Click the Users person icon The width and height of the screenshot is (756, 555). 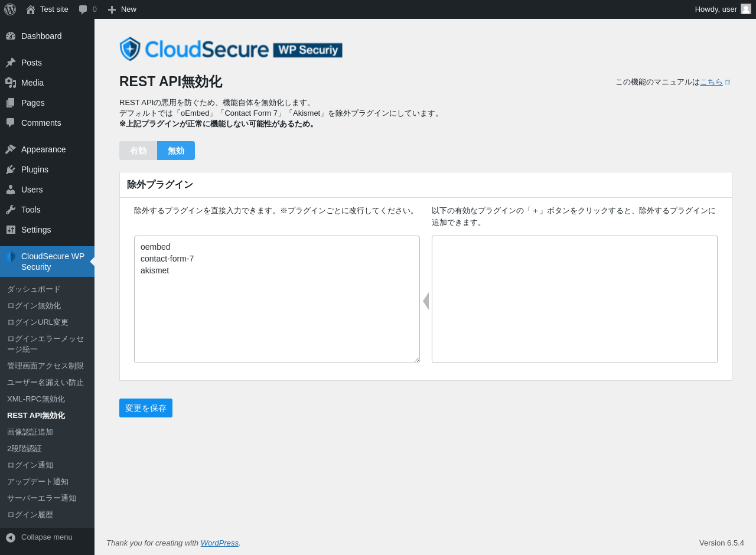pos(11,190)
